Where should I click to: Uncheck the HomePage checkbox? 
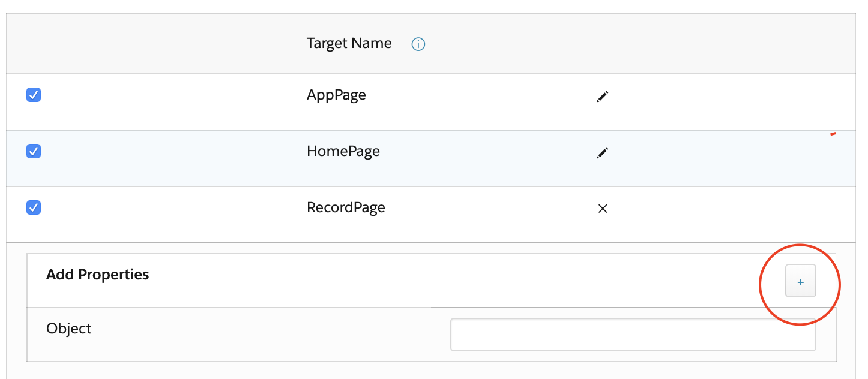34,151
